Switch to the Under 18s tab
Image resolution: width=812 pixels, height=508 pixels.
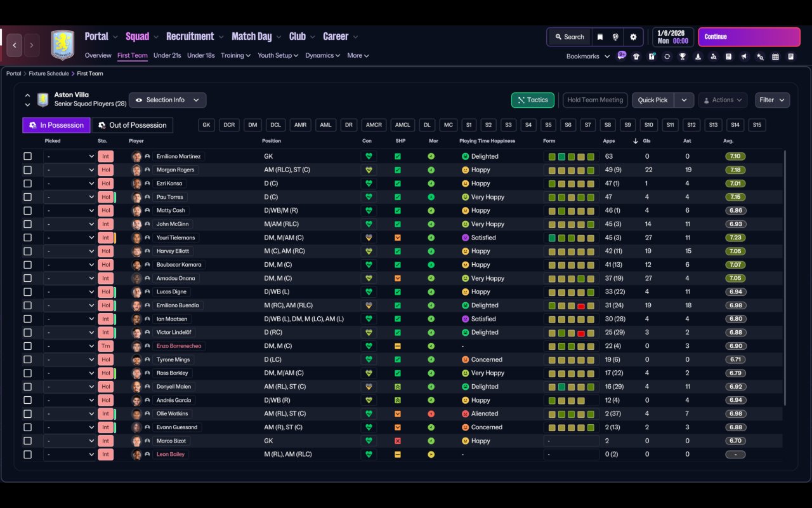tap(201, 56)
